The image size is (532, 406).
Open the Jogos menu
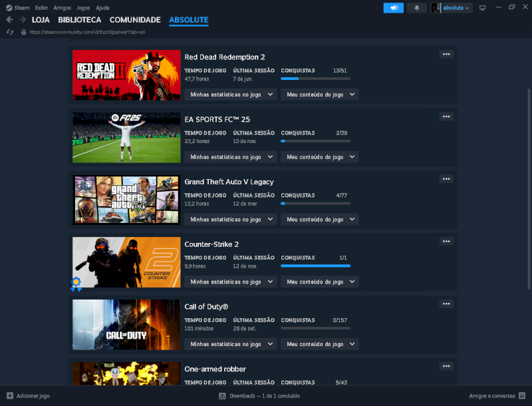(x=83, y=7)
